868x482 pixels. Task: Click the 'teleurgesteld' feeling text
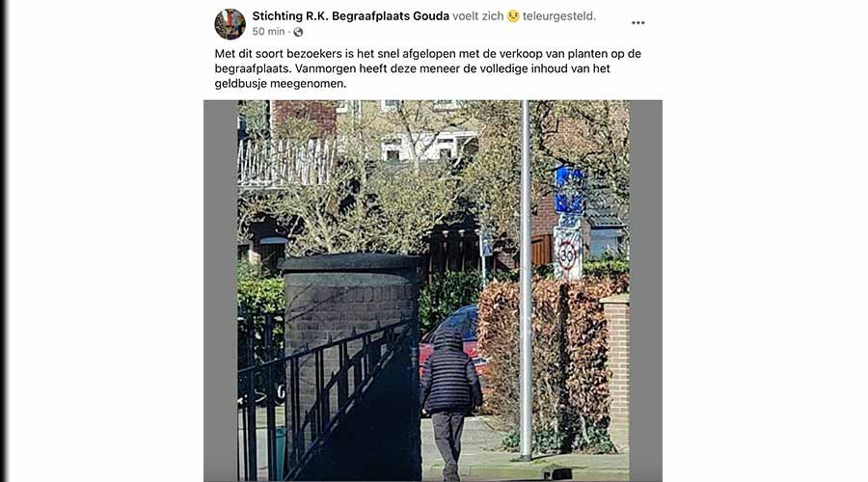[559, 16]
